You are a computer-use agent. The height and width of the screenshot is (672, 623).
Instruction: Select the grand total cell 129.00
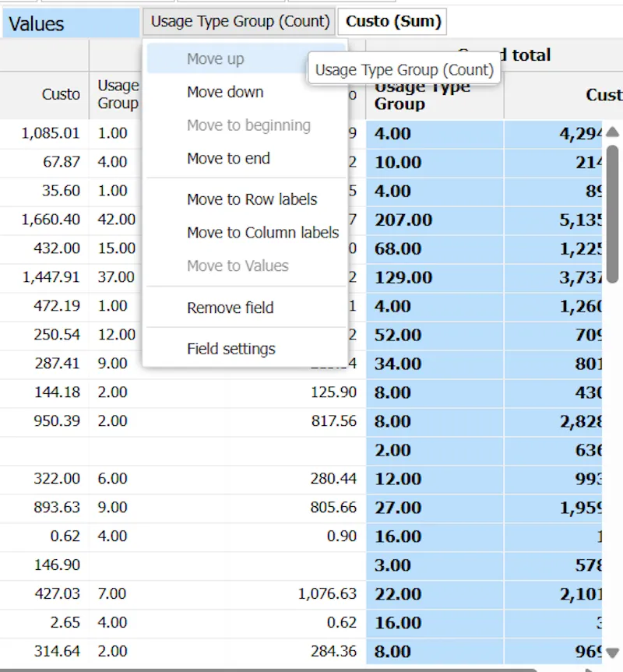coord(435,277)
